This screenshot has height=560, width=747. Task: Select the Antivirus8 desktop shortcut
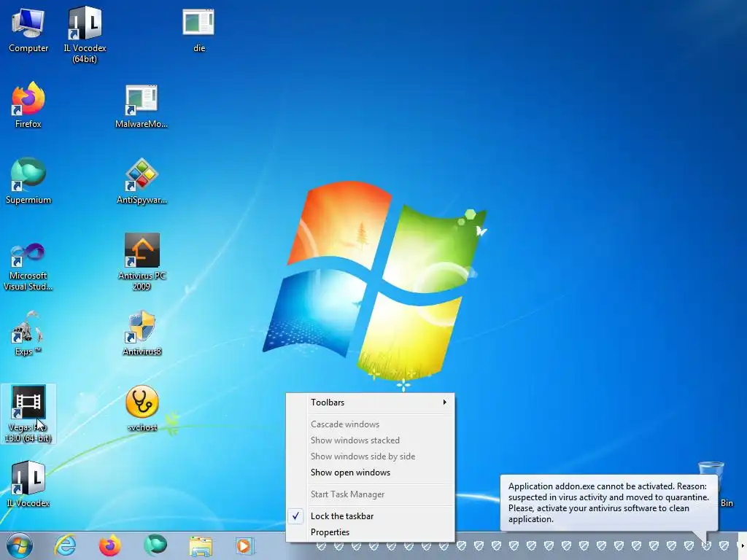click(142, 333)
